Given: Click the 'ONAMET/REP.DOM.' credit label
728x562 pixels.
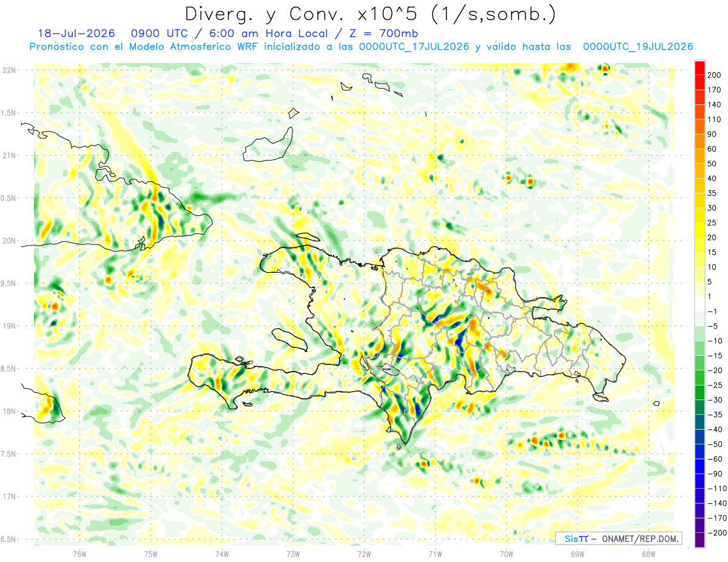Looking at the screenshot, I should click(x=639, y=538).
